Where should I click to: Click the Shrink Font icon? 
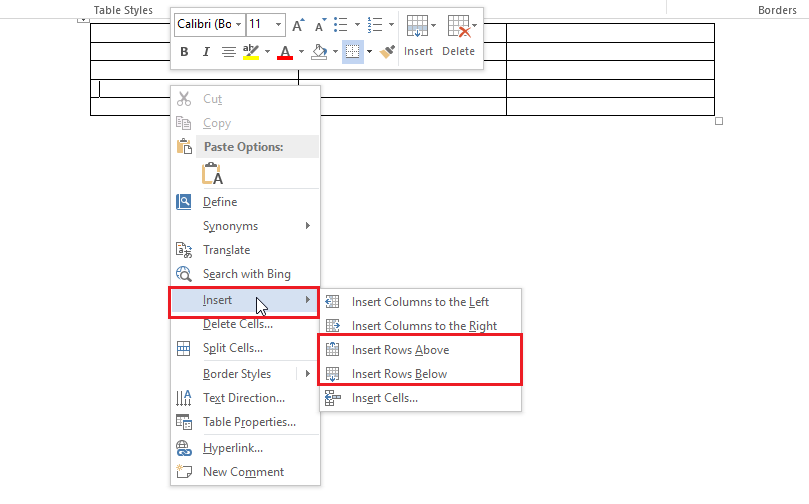pos(319,24)
